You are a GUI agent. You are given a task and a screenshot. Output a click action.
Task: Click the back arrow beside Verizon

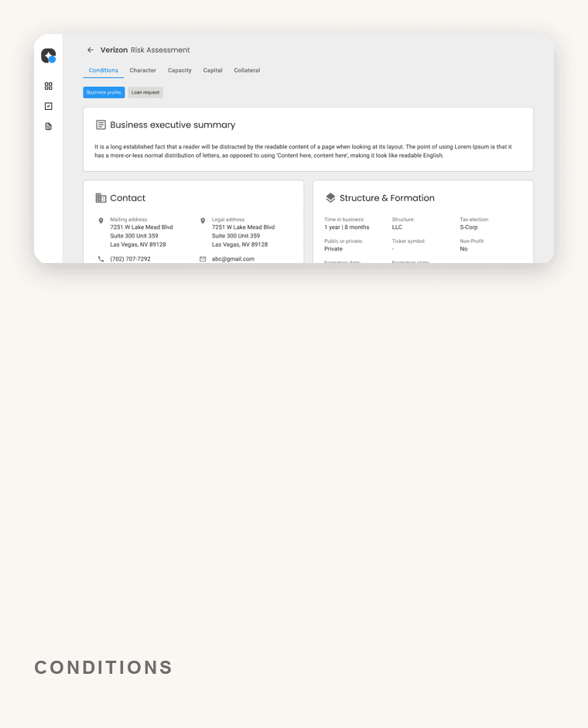click(x=90, y=50)
